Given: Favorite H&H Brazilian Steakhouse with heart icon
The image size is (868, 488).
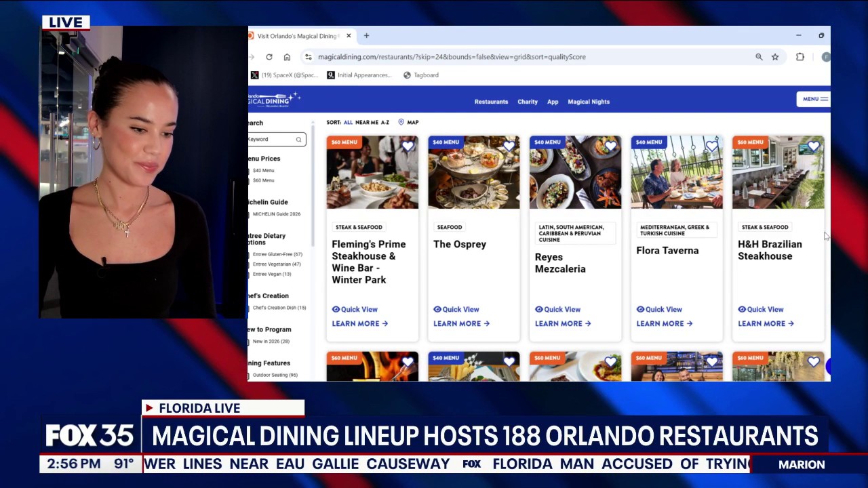Looking at the screenshot, I should pyautogui.click(x=814, y=146).
